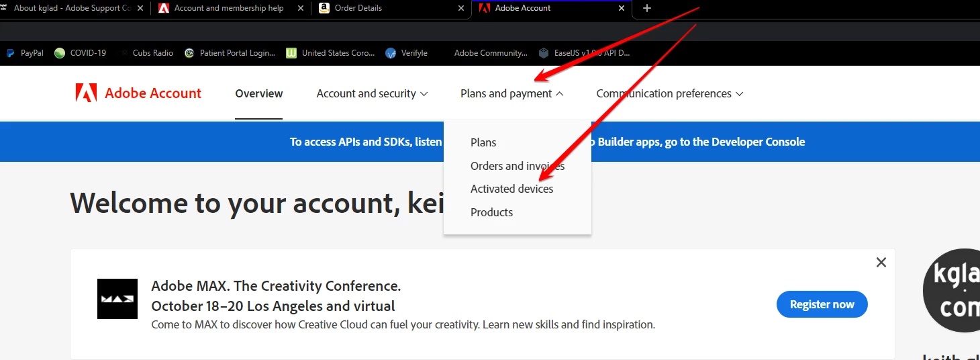The width and height of the screenshot is (980, 360).
Task: Choose Orders and invoices from dropdown
Action: [x=517, y=166]
